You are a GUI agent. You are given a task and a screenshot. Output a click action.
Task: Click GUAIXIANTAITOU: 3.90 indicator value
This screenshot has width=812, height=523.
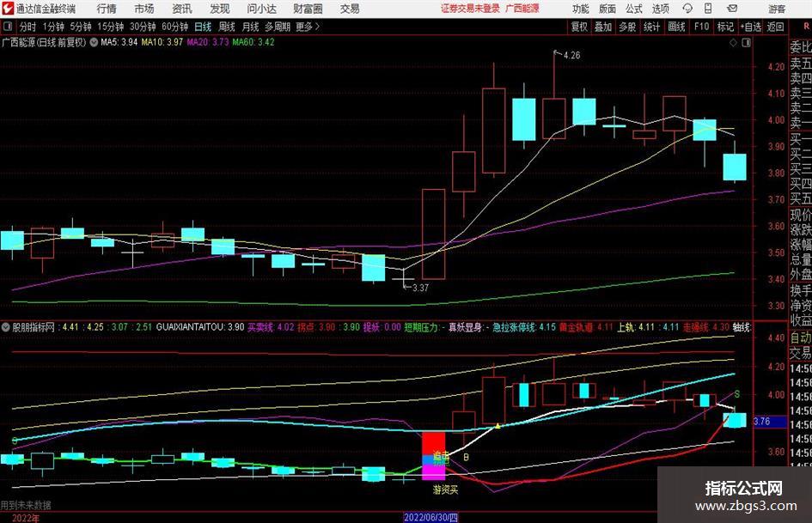coord(200,327)
